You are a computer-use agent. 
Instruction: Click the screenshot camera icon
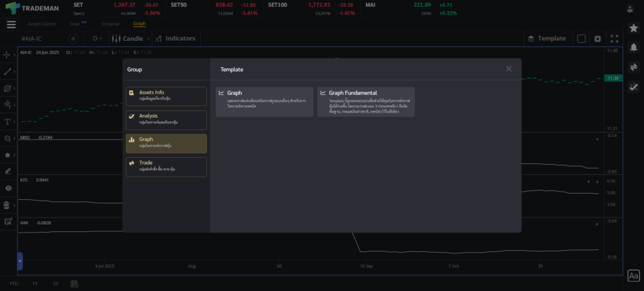[597, 38]
